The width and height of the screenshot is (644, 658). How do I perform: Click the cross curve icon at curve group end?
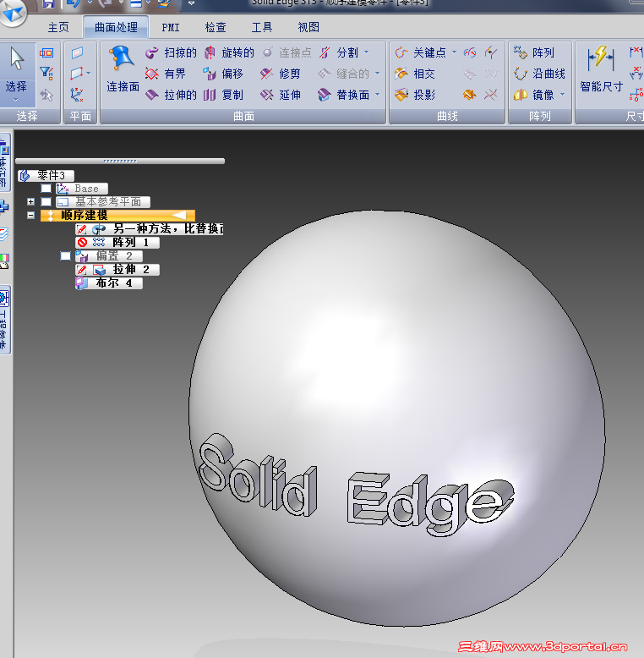[490, 95]
